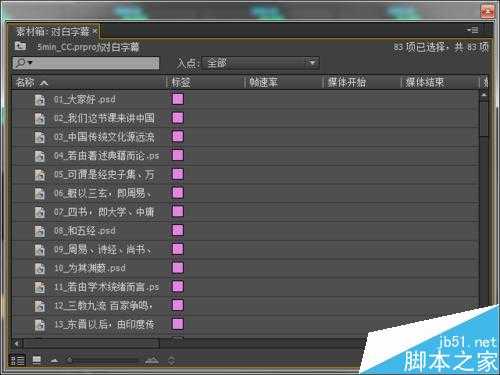Switch to icon view
500x375 pixels.
37,360
